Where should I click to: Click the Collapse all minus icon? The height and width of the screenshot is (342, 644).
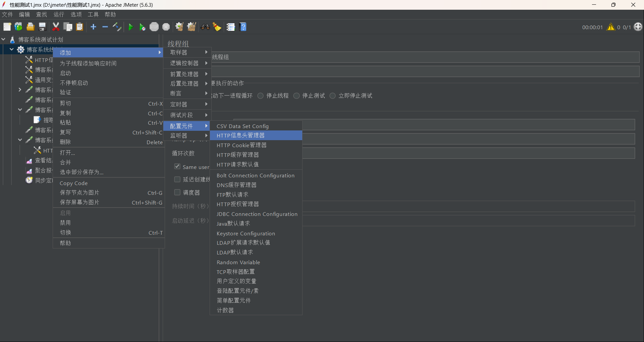pyautogui.click(x=105, y=27)
